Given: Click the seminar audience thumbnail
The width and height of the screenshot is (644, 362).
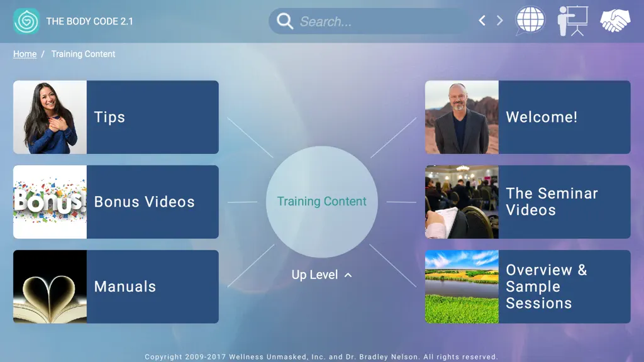Looking at the screenshot, I should [462, 202].
